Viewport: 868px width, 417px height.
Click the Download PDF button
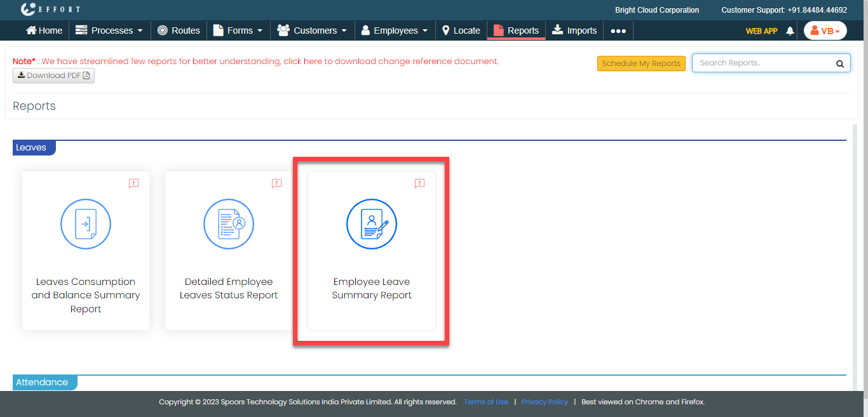(53, 76)
